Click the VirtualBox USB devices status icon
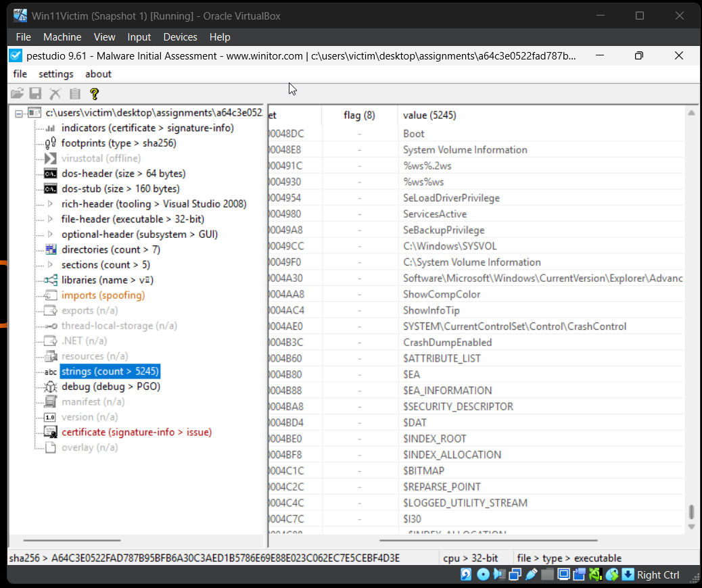Screen dimensions: 702x588 tap(531, 574)
